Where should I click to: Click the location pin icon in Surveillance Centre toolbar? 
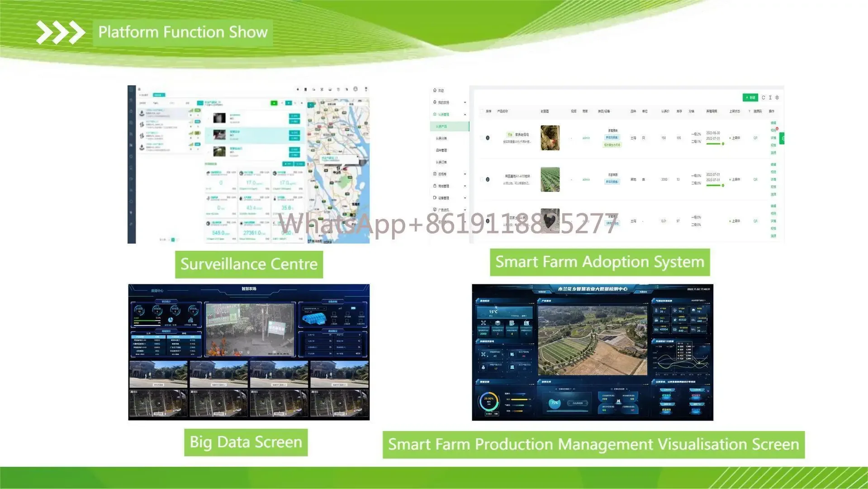click(x=366, y=89)
